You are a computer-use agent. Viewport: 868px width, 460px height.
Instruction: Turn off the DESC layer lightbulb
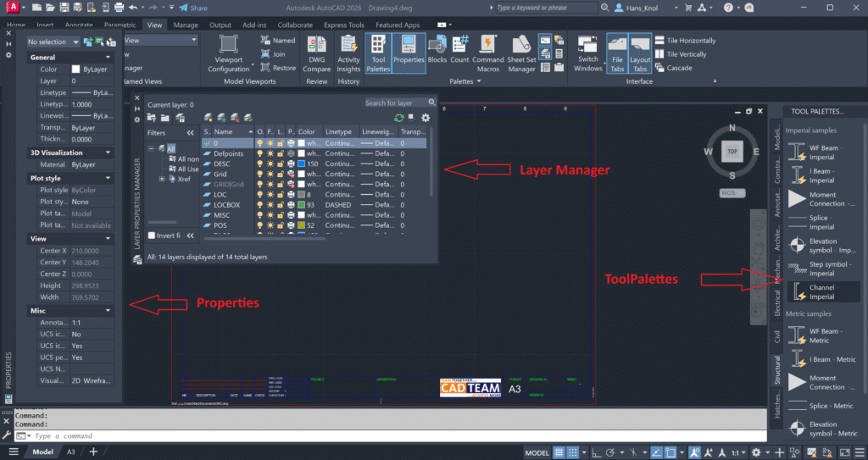click(x=260, y=163)
